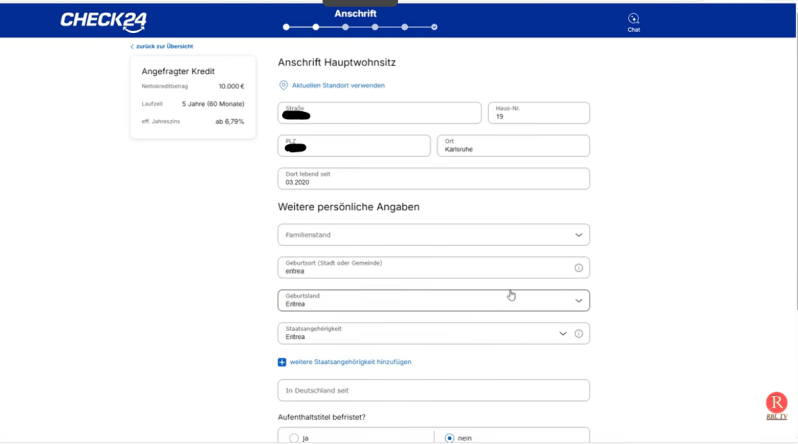Click the Staatsangehörigkeit chevron arrow
Viewport: 798px width, 444px height.
click(563, 334)
